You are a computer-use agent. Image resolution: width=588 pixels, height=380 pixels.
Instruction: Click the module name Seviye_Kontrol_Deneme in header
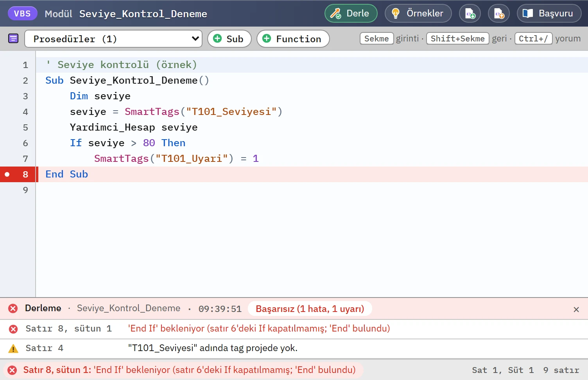(x=143, y=14)
